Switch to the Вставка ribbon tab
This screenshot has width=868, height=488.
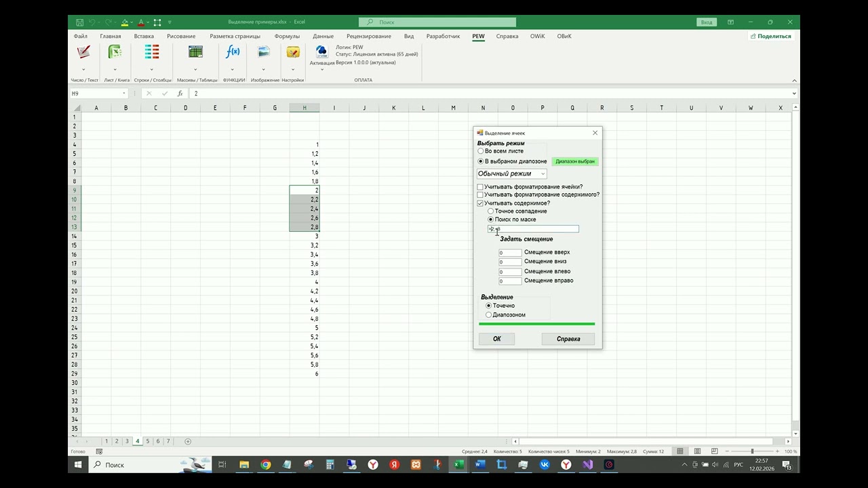point(144,37)
